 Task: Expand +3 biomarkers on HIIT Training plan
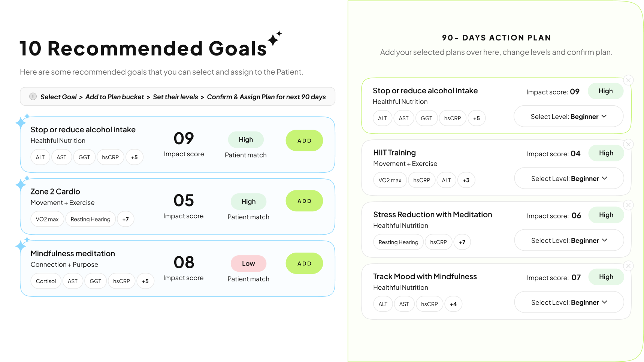tap(466, 180)
